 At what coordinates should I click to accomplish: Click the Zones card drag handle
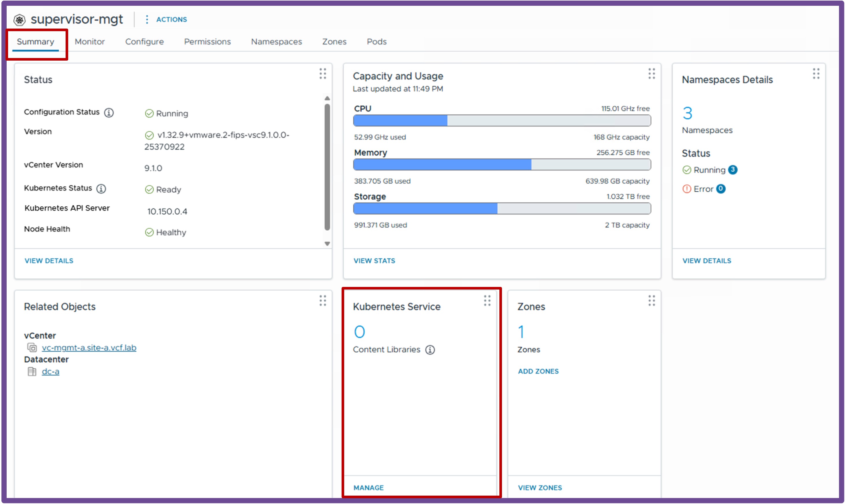(x=651, y=300)
